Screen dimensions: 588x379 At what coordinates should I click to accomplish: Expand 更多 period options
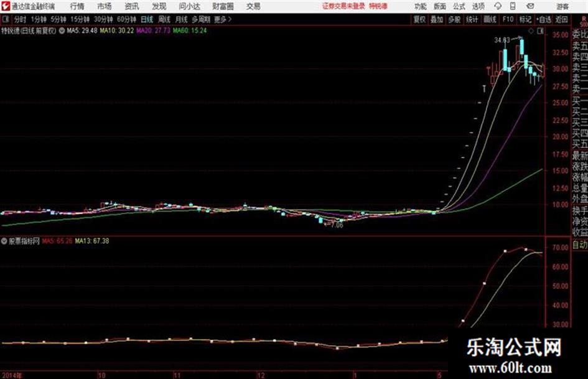click(x=223, y=19)
